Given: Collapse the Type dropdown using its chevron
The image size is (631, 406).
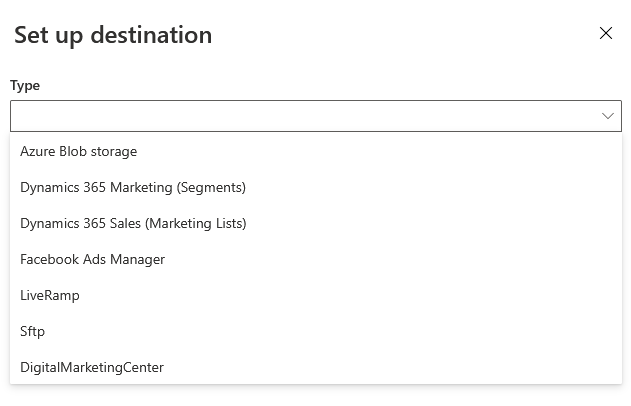Looking at the screenshot, I should 607,116.
